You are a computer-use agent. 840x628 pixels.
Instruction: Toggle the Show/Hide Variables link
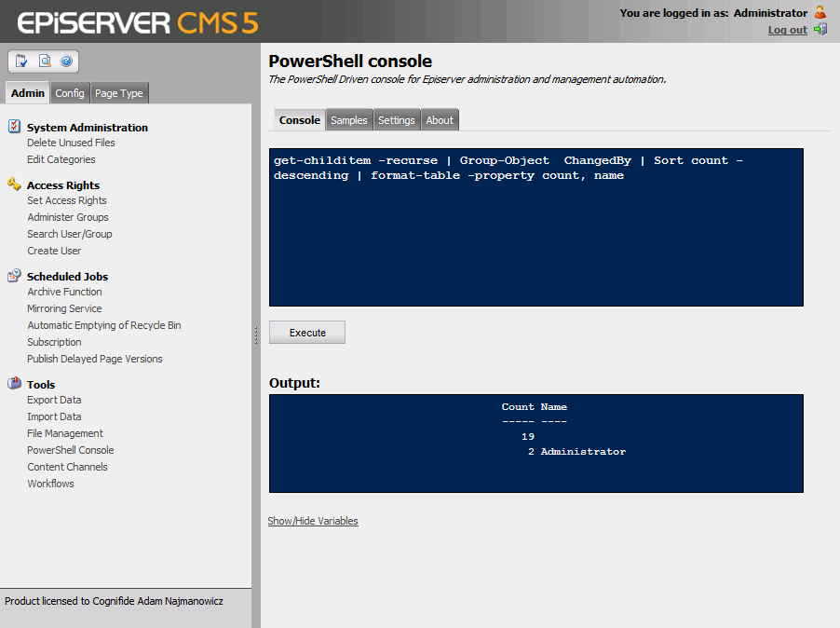point(313,521)
